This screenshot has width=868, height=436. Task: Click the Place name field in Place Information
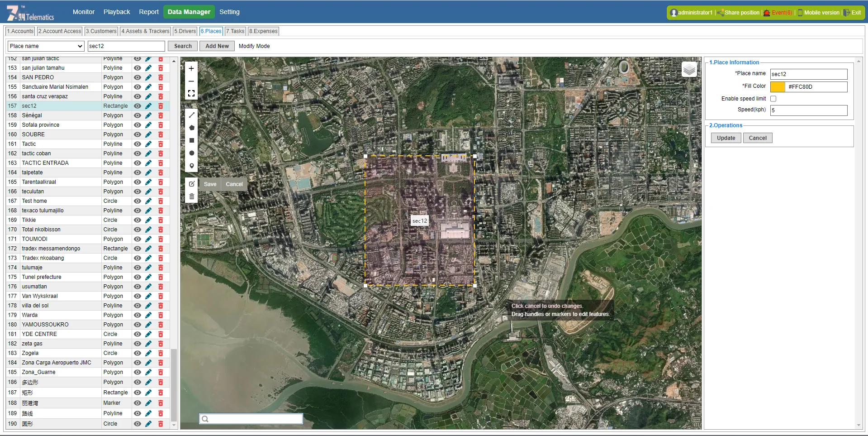tap(809, 74)
